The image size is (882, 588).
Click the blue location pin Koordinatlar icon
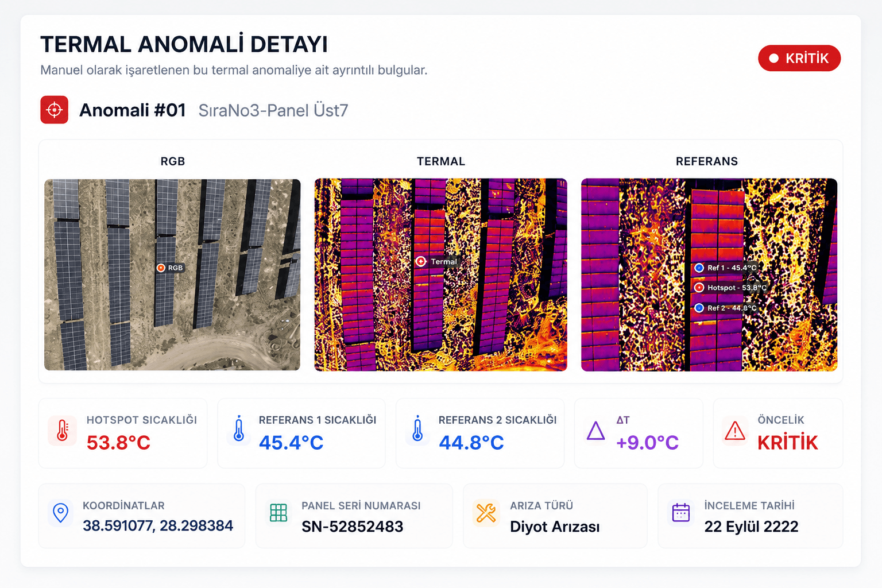[x=60, y=513]
